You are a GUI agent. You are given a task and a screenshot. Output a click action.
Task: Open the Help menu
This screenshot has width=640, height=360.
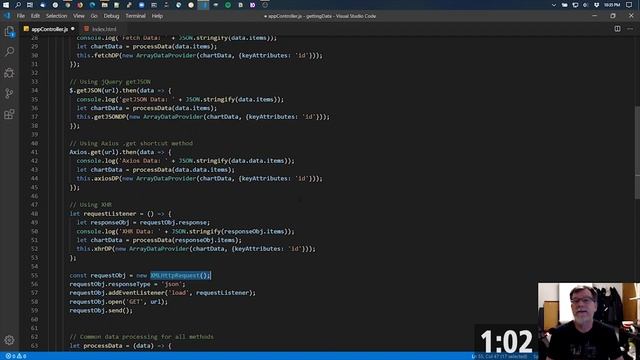click(157, 16)
